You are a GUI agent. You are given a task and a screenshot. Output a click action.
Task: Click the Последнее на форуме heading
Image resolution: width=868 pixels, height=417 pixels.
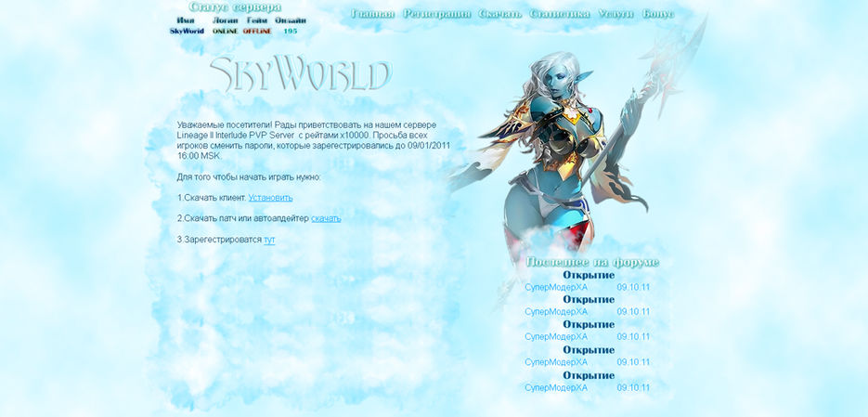tap(592, 262)
